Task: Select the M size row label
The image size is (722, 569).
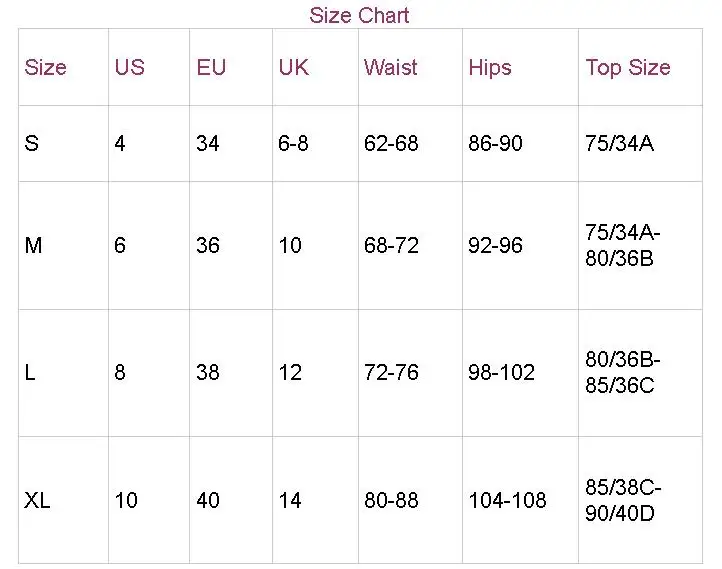Action: point(33,245)
